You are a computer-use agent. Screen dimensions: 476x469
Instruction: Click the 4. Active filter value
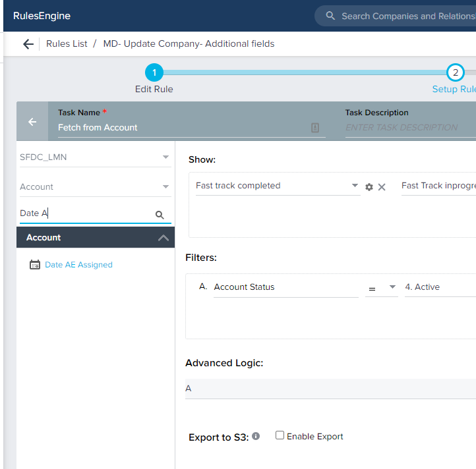pos(440,287)
